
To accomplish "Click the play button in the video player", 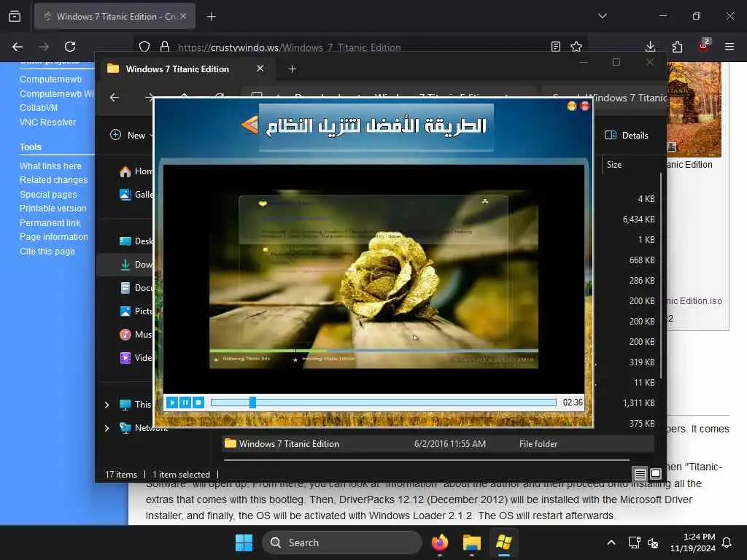I will pos(172,402).
